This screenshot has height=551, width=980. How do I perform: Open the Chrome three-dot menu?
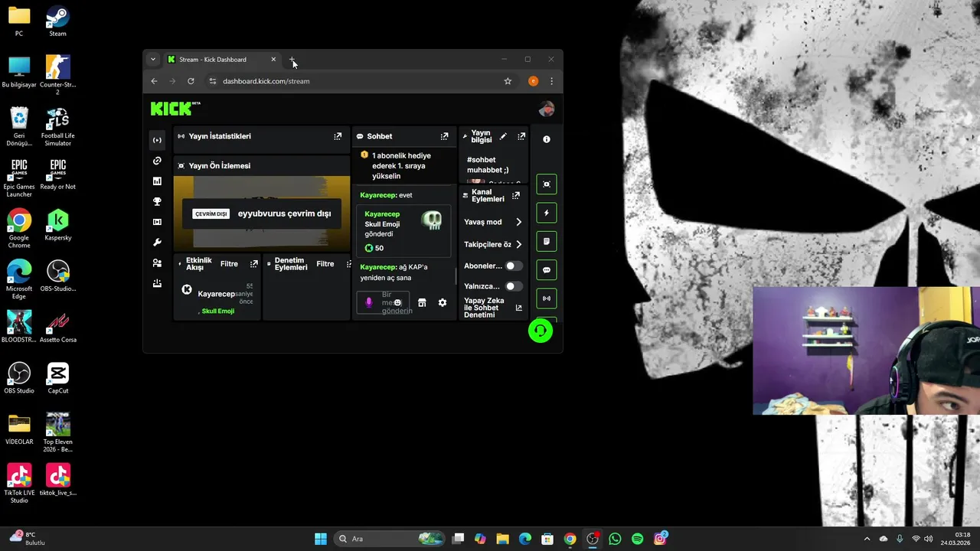tap(551, 81)
